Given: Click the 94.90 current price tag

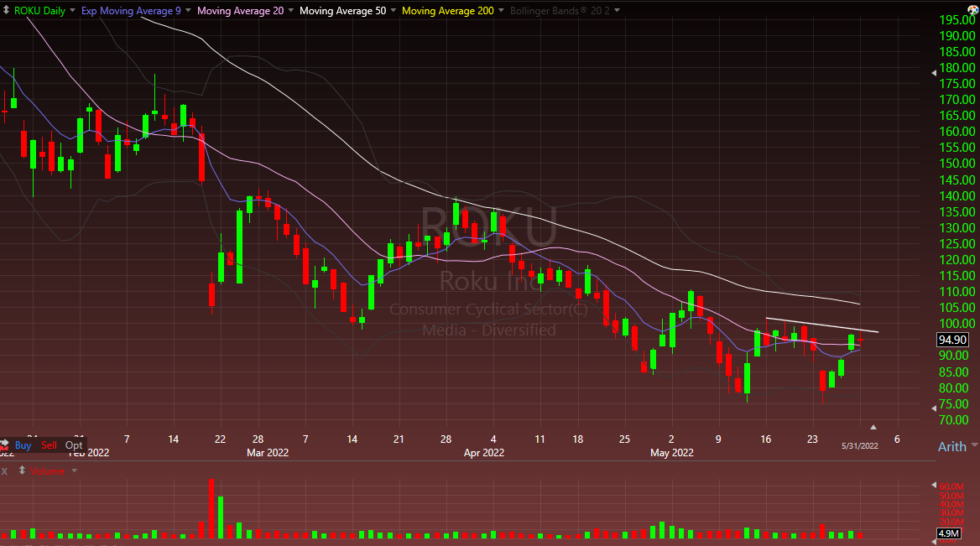Looking at the screenshot, I should click(952, 340).
